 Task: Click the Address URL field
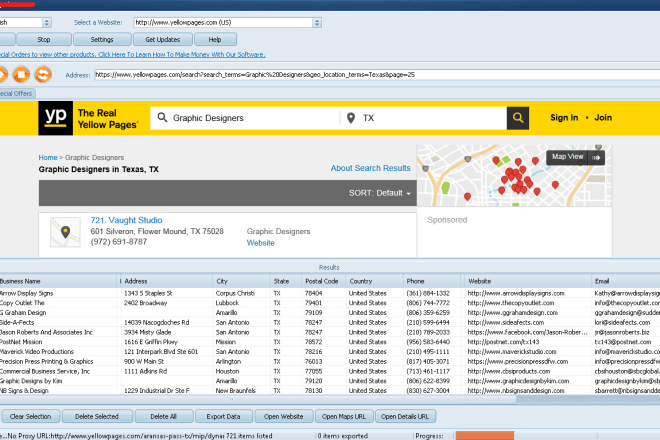pos(377,75)
